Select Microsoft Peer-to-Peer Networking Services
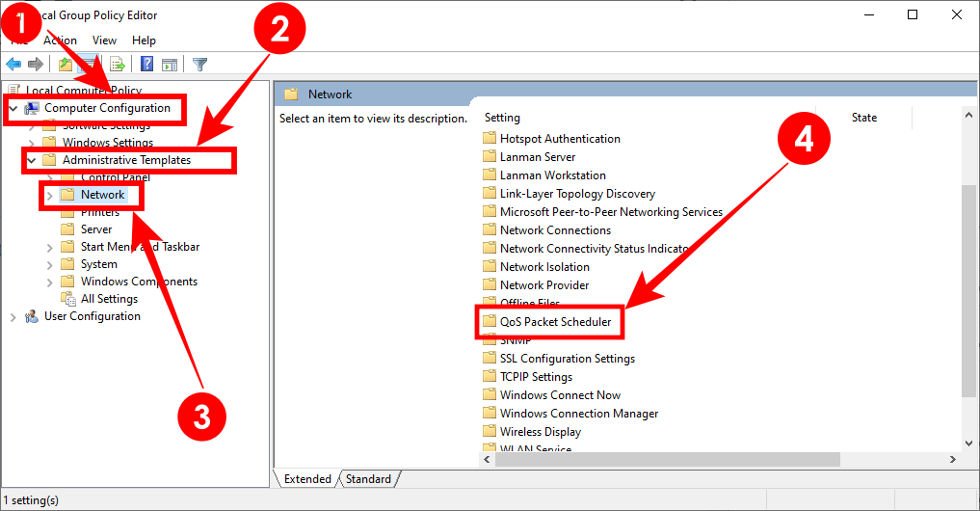Viewport: 980px width, 511px height. click(611, 211)
